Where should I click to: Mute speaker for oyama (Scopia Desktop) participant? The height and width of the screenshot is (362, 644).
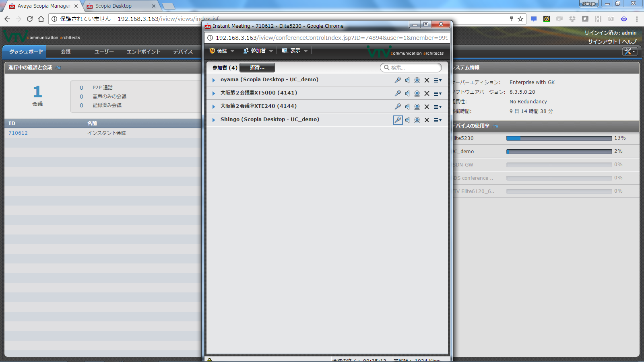tap(407, 80)
